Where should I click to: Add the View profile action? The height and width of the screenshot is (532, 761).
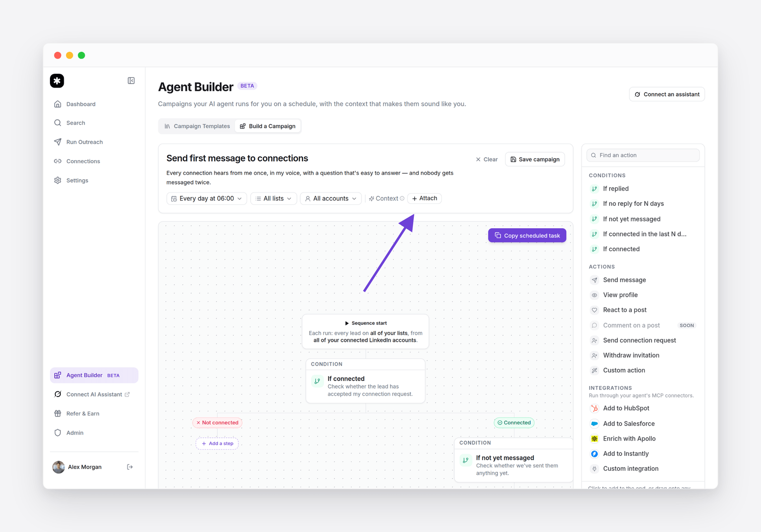pos(643,295)
